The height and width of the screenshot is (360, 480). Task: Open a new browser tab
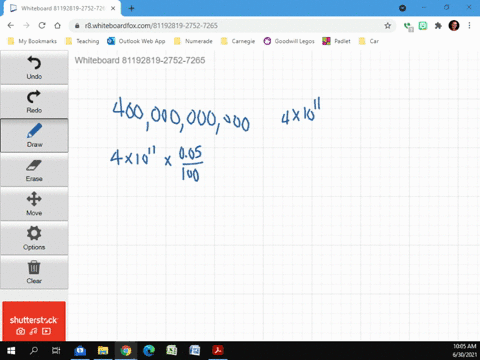[x=131, y=8]
